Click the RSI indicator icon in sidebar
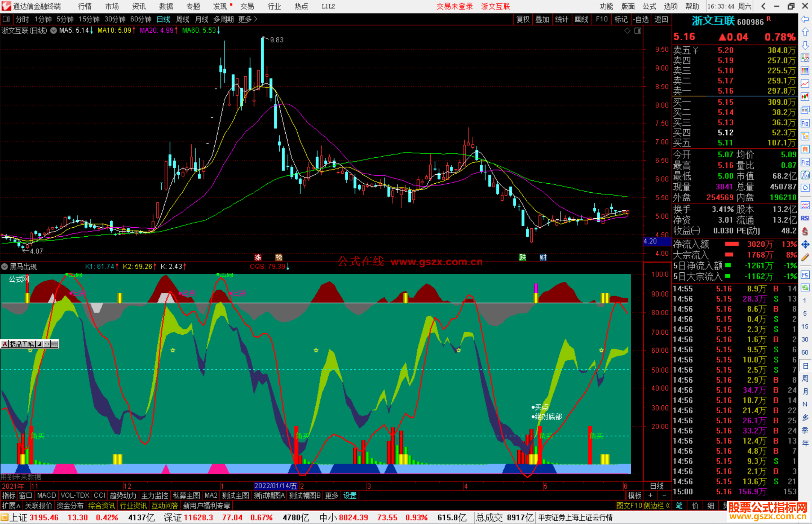Viewport: 812px width, 524px height. click(x=805, y=218)
